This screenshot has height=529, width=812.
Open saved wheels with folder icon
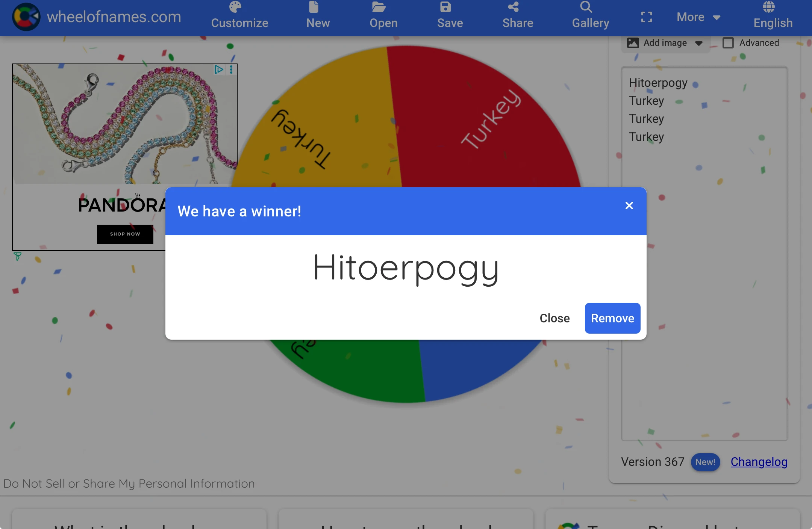click(x=379, y=7)
